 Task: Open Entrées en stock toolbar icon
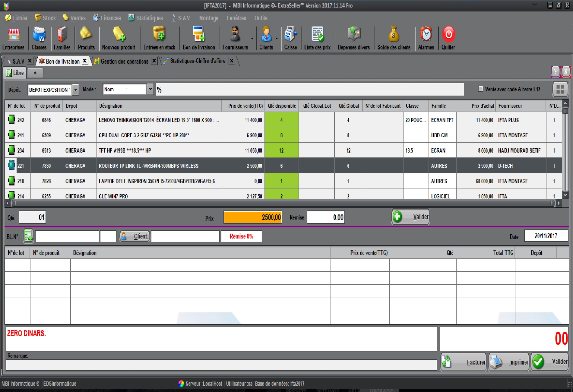coord(159,38)
